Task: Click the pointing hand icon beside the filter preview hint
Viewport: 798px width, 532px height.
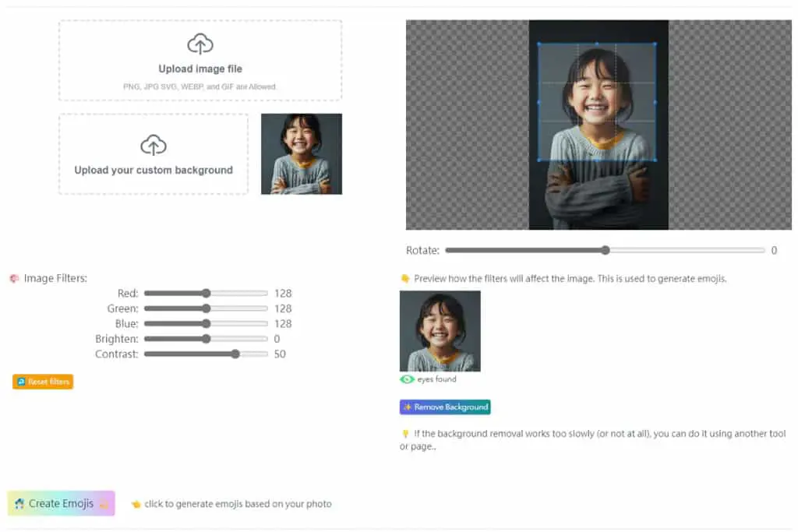Action: 405,278
